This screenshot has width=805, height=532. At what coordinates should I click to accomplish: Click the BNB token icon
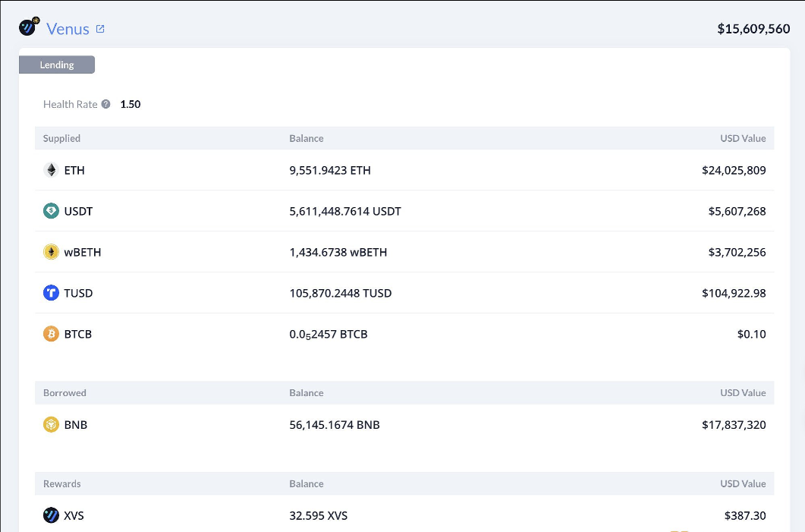click(x=51, y=425)
